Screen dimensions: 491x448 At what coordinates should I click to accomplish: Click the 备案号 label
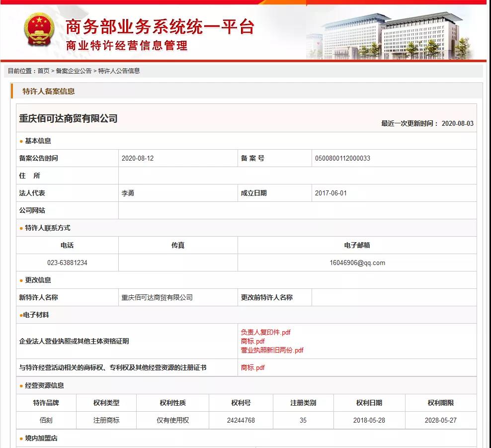click(x=252, y=158)
